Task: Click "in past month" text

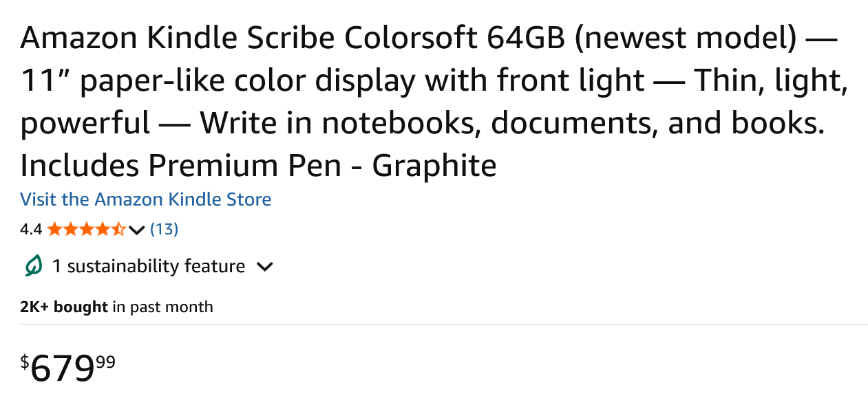Action: pyautogui.click(x=162, y=307)
